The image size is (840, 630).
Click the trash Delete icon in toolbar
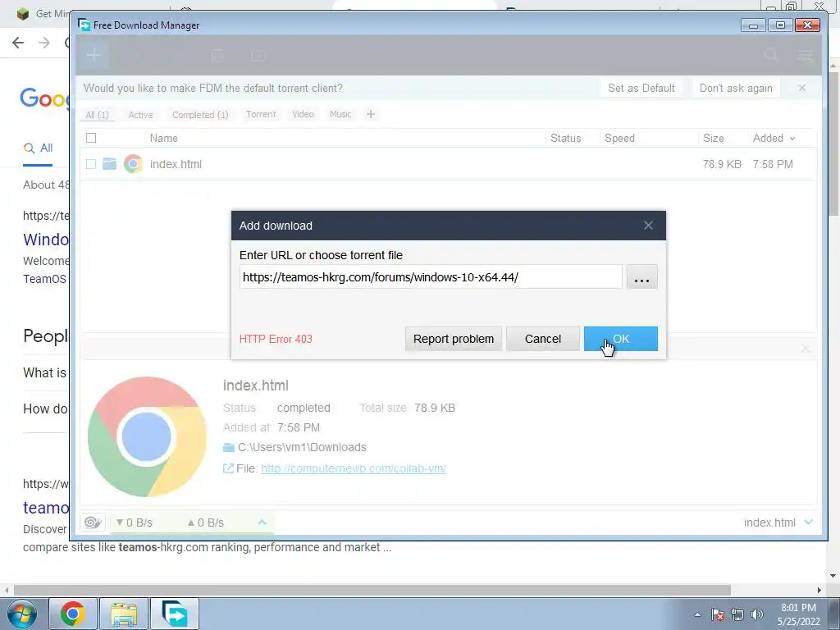tap(217, 55)
